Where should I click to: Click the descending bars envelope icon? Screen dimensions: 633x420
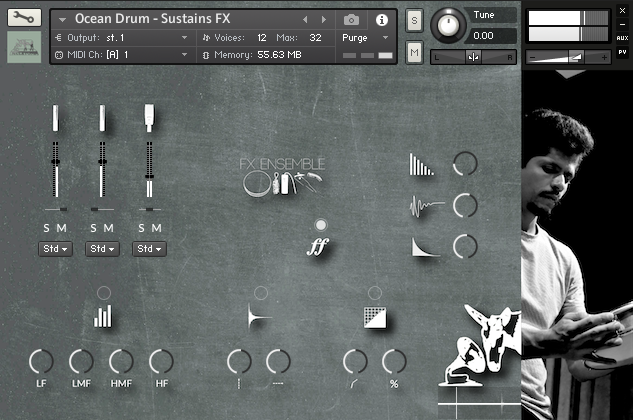pos(421,164)
